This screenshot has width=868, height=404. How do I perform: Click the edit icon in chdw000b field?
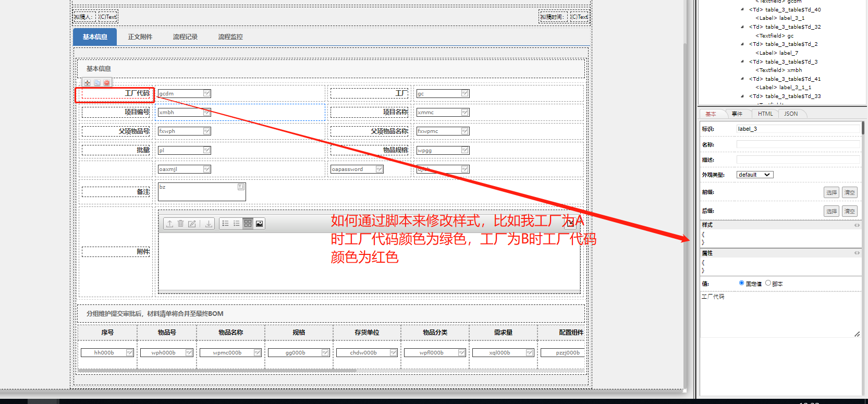[x=394, y=353]
